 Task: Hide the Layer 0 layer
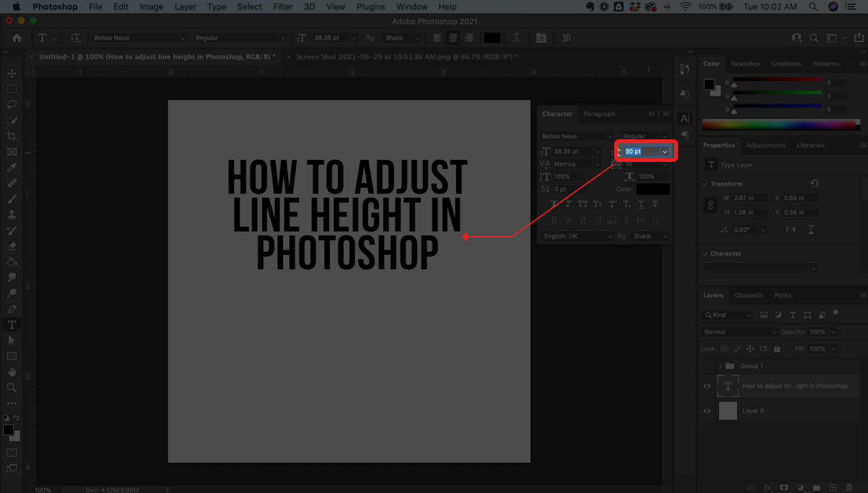707,411
